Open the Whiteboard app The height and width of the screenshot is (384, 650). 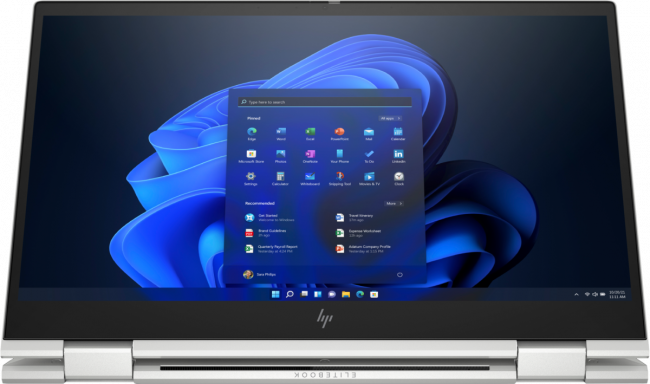pyautogui.click(x=310, y=178)
